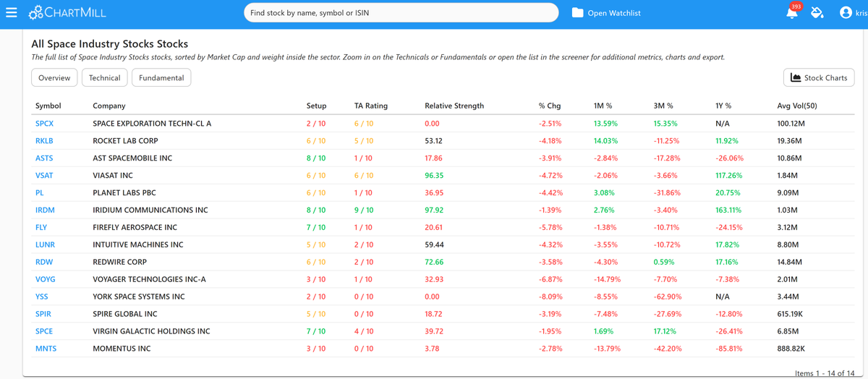Image resolution: width=868 pixels, height=379 pixels.
Task: Click the Avg Vol(50) column header
Action: [797, 106]
